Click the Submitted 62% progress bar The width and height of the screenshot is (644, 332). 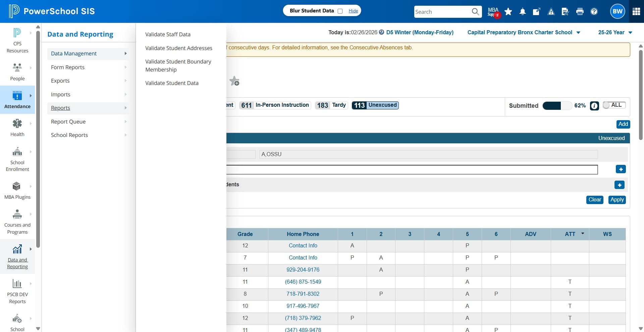pyautogui.click(x=557, y=106)
